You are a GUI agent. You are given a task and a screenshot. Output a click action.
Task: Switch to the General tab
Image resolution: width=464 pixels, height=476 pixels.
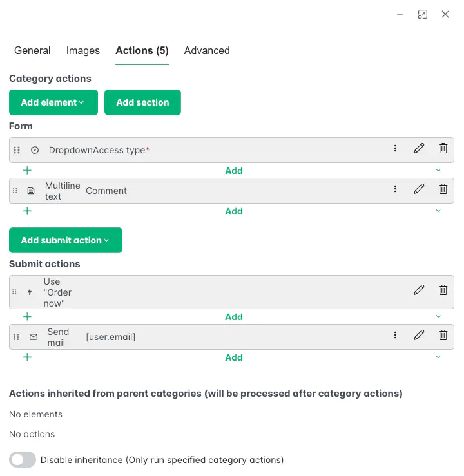pos(32,50)
